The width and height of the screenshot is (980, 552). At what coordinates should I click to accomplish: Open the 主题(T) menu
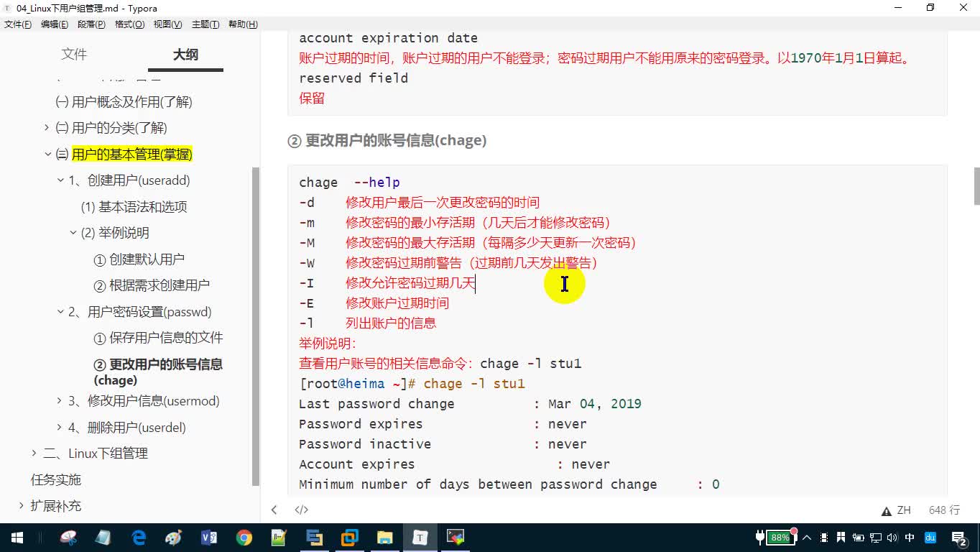(205, 24)
